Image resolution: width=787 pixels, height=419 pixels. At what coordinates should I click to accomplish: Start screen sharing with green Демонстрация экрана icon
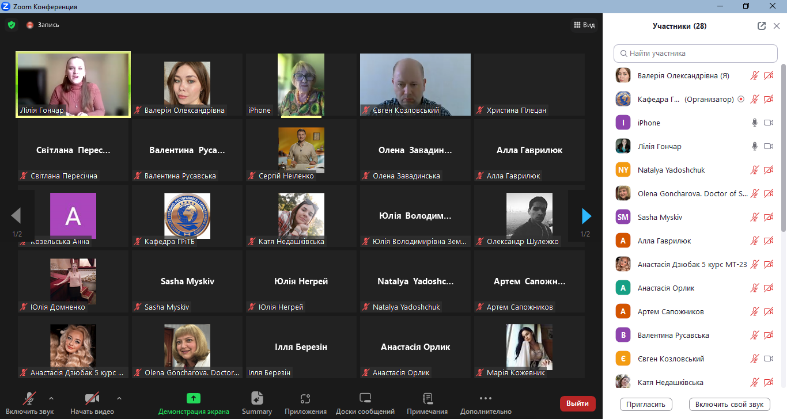tap(194, 403)
